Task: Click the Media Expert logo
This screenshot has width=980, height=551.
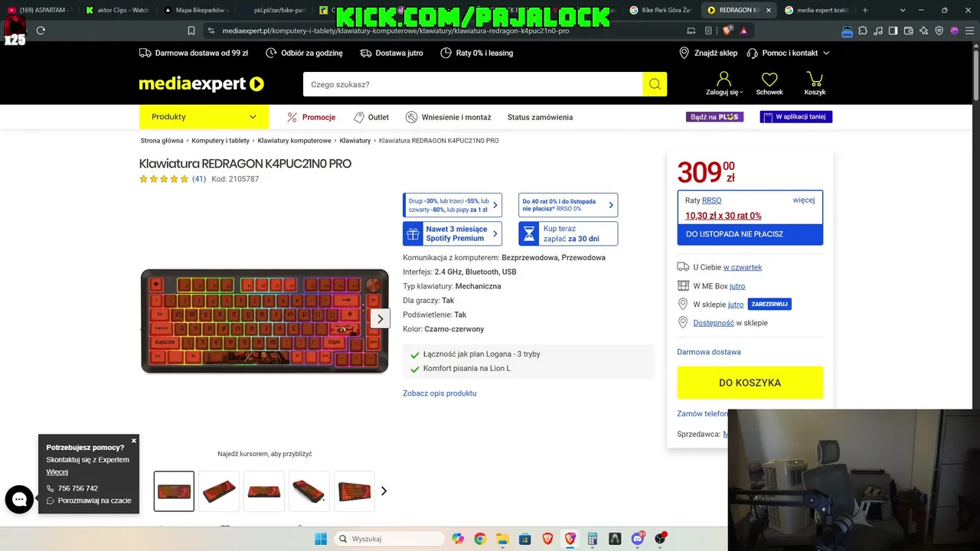Action: pyautogui.click(x=201, y=84)
